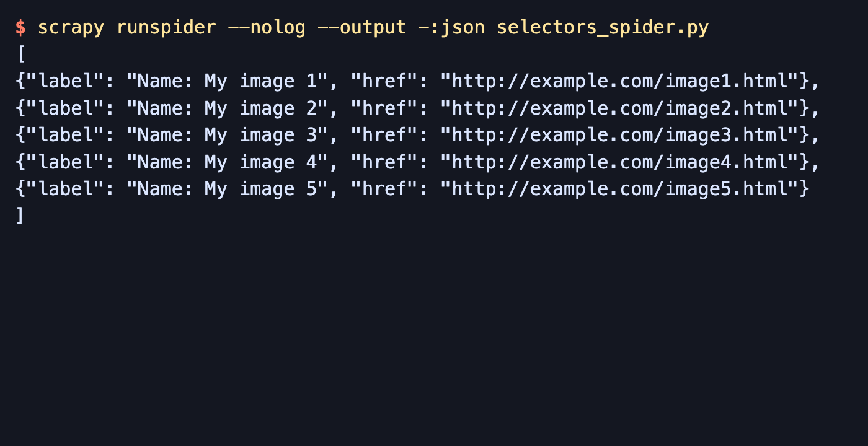This screenshot has height=446, width=868.
Task: Click the runspider subcommand text
Action: [x=166, y=28]
